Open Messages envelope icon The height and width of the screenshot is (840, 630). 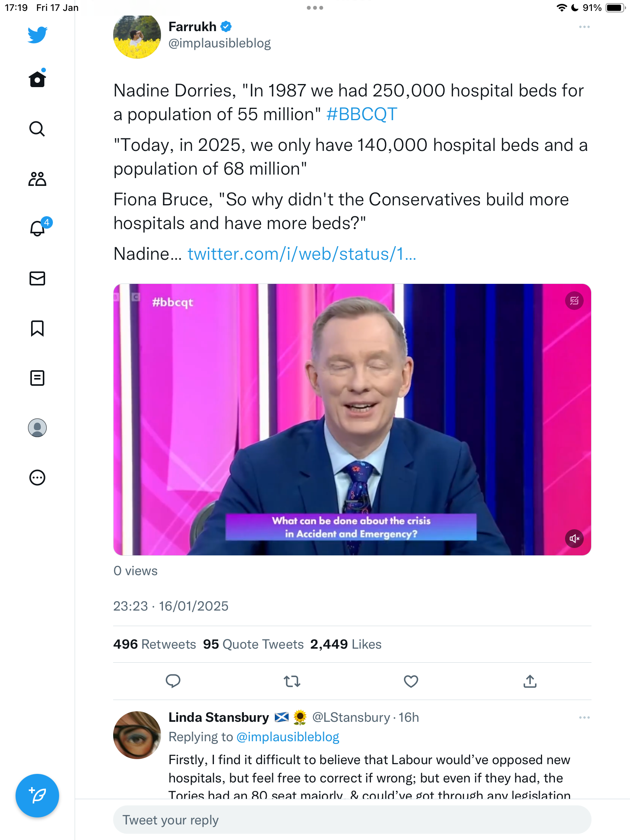coord(37,278)
